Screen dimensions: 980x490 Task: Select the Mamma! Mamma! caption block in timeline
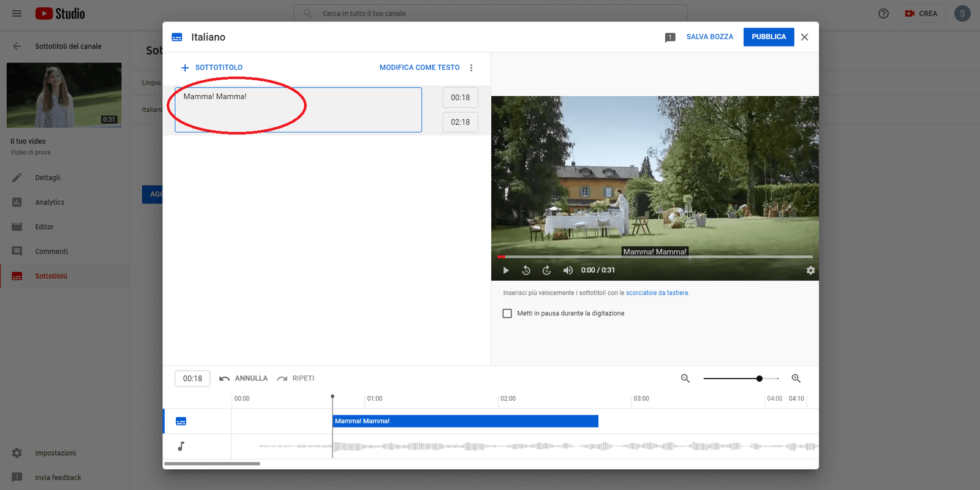tap(465, 421)
